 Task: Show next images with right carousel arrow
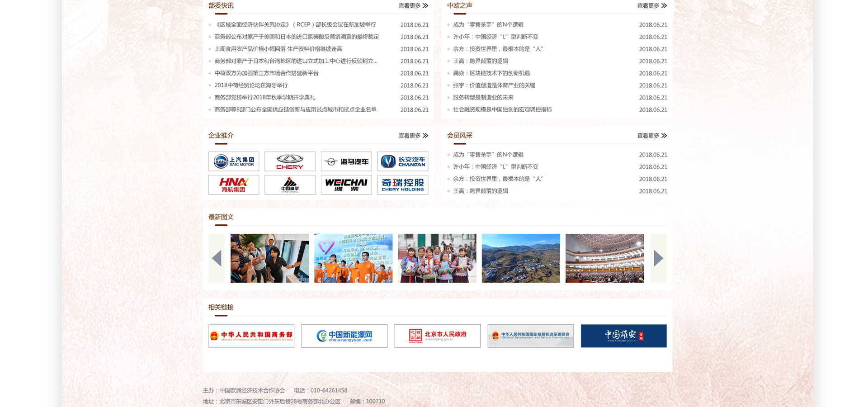click(x=658, y=258)
